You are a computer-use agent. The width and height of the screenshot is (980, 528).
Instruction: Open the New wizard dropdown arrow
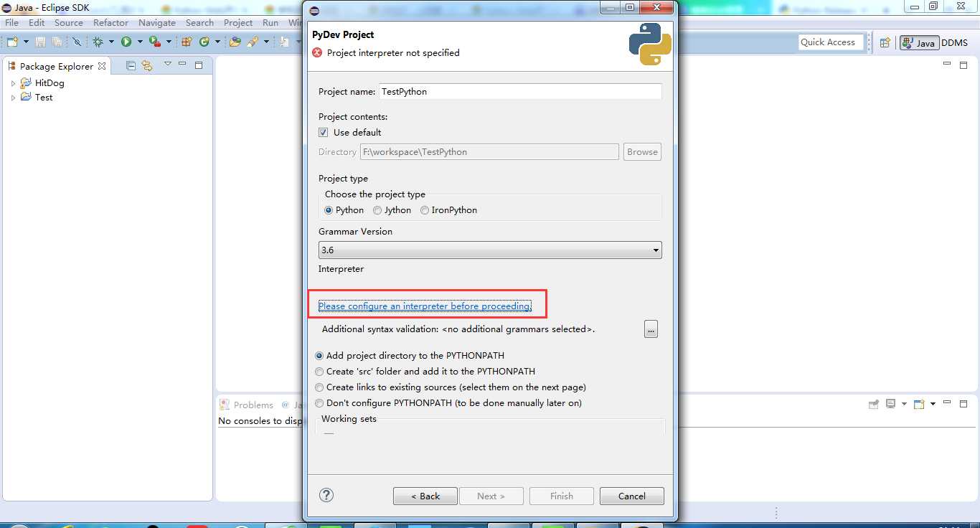click(x=26, y=42)
